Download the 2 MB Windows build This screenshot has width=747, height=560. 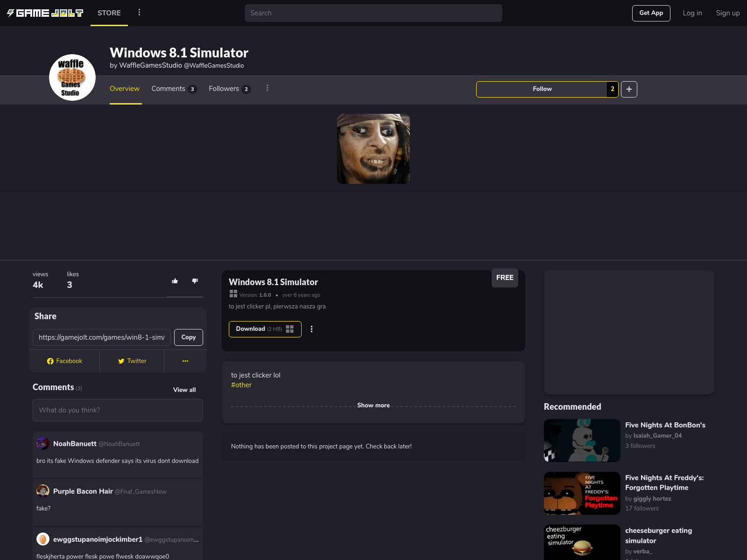tap(265, 329)
